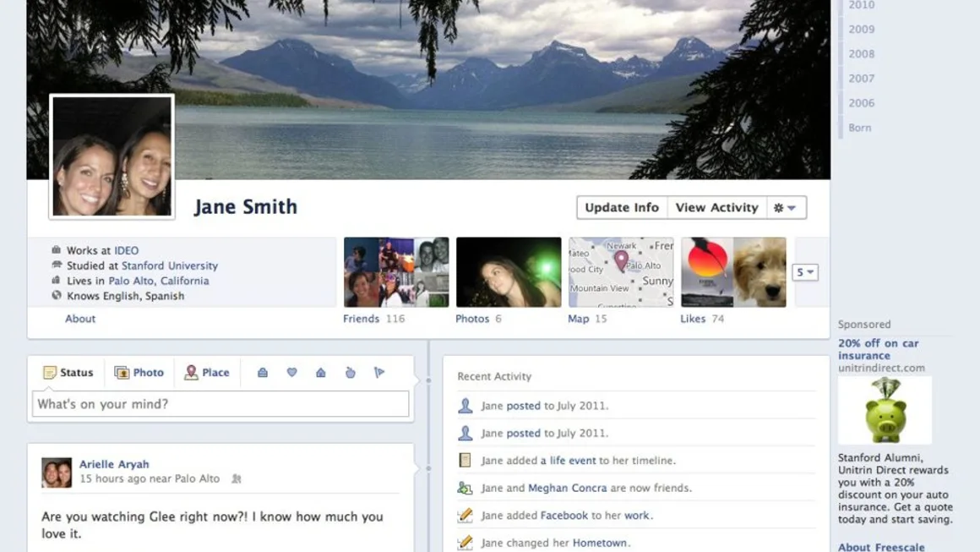Open the Facebook link in Recent Activity
The height and width of the screenshot is (552, 980).
(x=563, y=515)
